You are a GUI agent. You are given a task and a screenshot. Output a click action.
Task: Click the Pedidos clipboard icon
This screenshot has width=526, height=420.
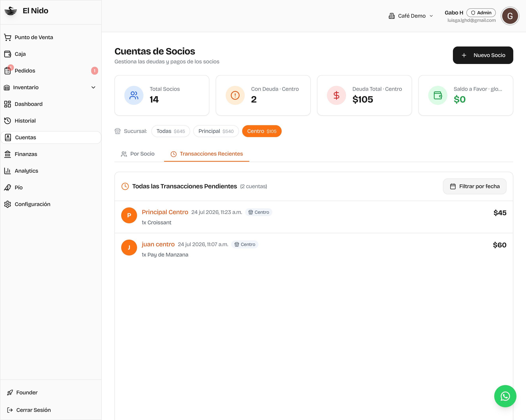pos(8,71)
